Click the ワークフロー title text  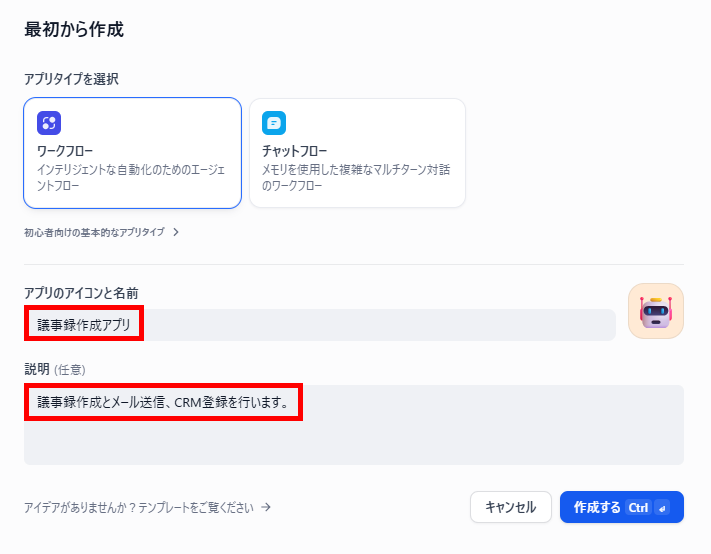(65, 151)
